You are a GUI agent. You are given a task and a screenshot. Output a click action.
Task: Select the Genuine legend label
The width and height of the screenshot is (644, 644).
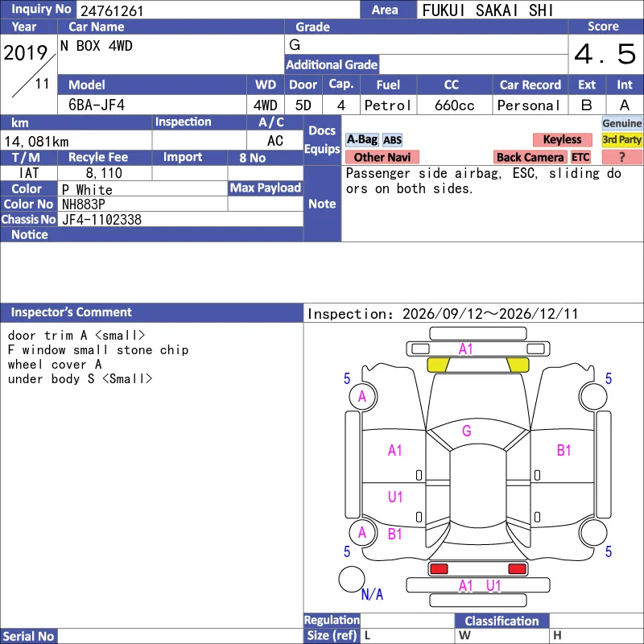click(621, 123)
